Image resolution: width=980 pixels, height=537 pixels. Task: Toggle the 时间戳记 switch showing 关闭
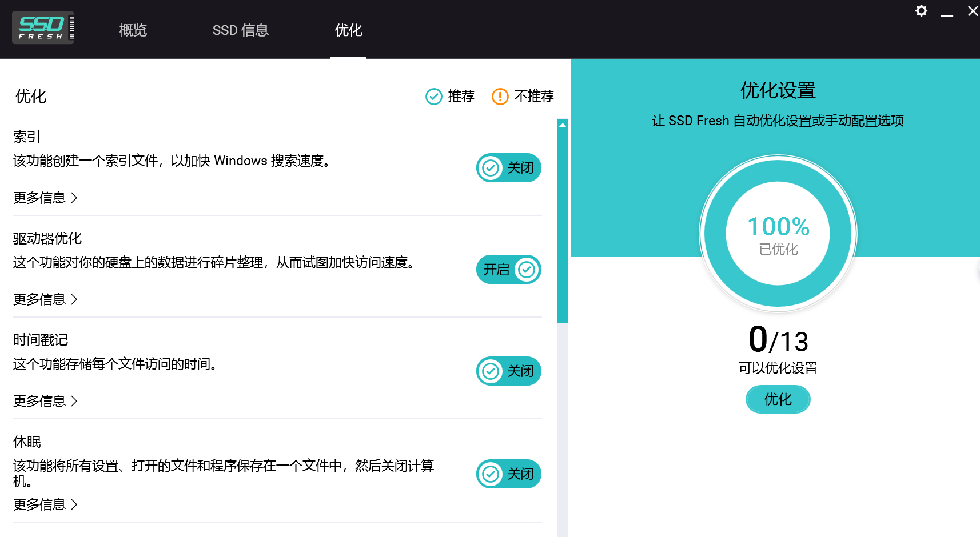coord(509,371)
